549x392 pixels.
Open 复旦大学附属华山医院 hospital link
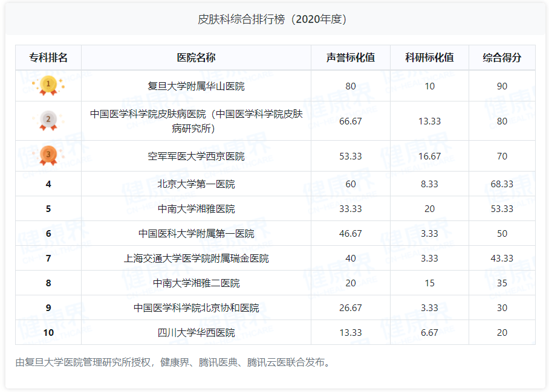196,86
